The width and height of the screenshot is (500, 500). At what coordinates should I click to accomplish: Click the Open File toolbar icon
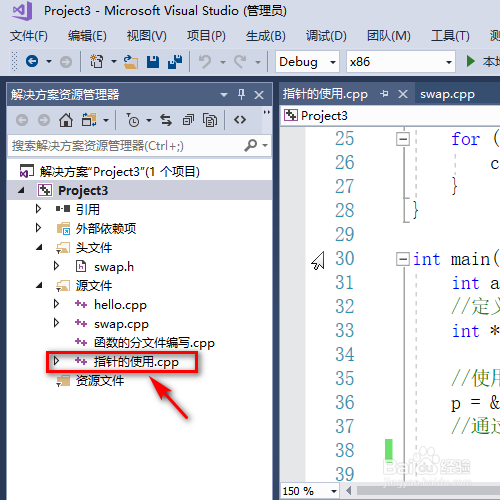tap(131, 62)
